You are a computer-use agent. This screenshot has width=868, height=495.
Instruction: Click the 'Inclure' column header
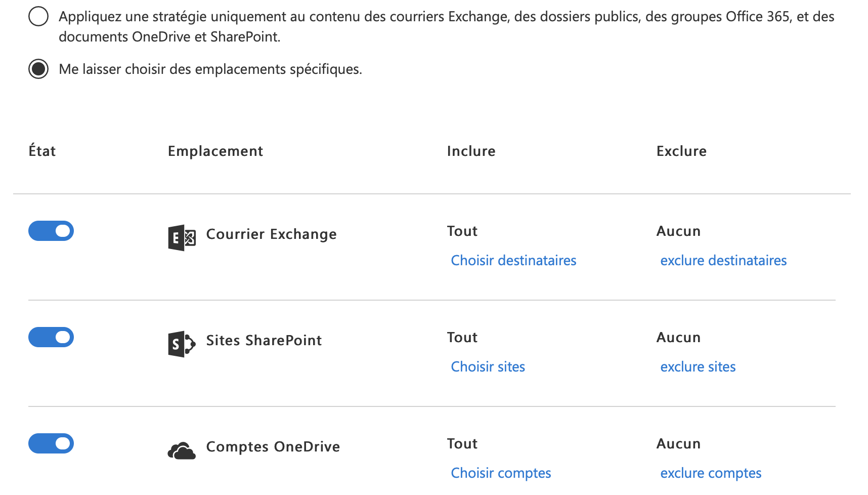point(471,151)
